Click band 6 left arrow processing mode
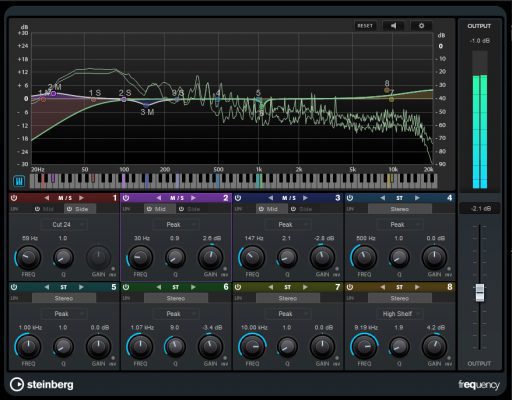512x400 pixels. pos(159,287)
